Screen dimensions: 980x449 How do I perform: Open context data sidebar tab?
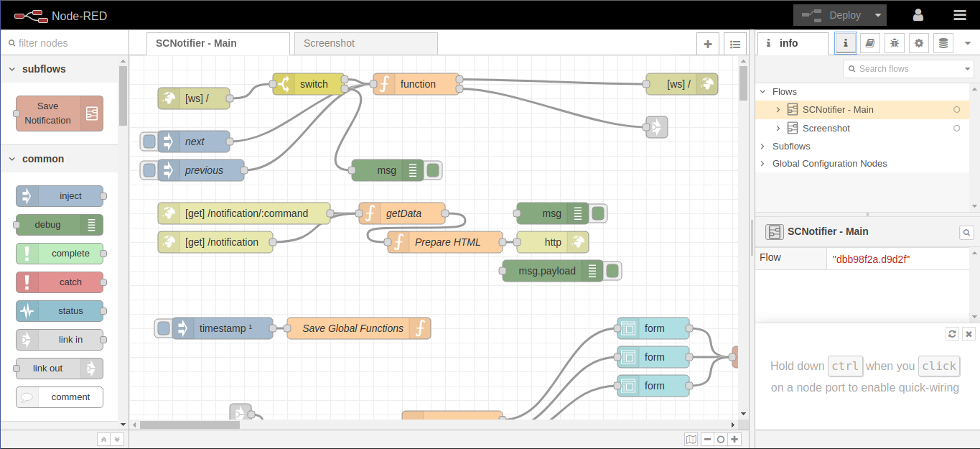(943, 43)
